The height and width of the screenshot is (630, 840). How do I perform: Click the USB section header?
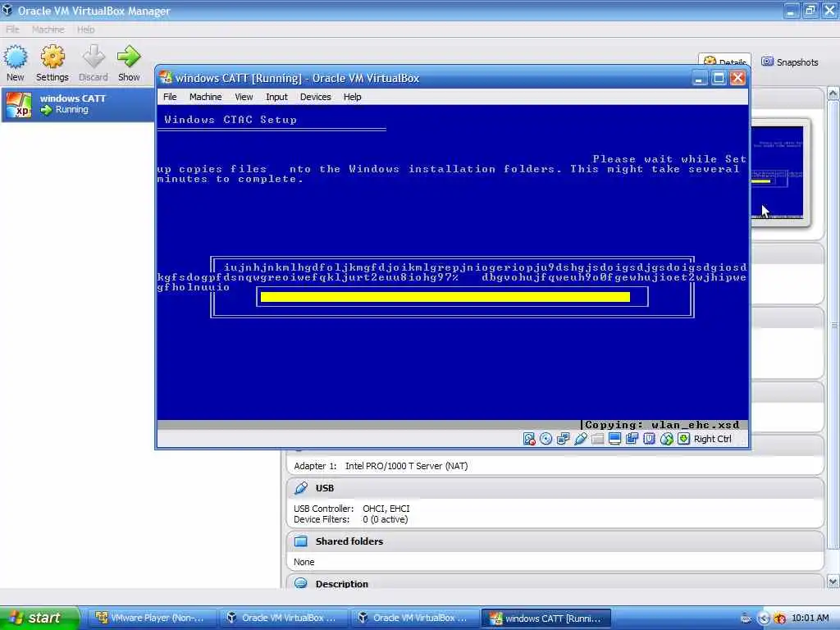[x=555, y=488]
